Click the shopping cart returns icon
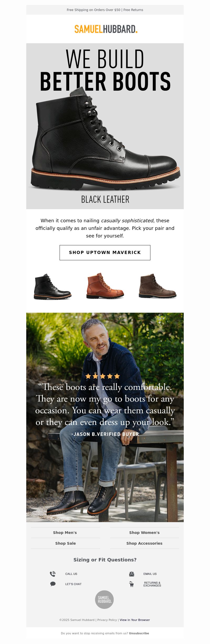Image resolution: width=210 pixels, height=644 pixels. (132, 584)
